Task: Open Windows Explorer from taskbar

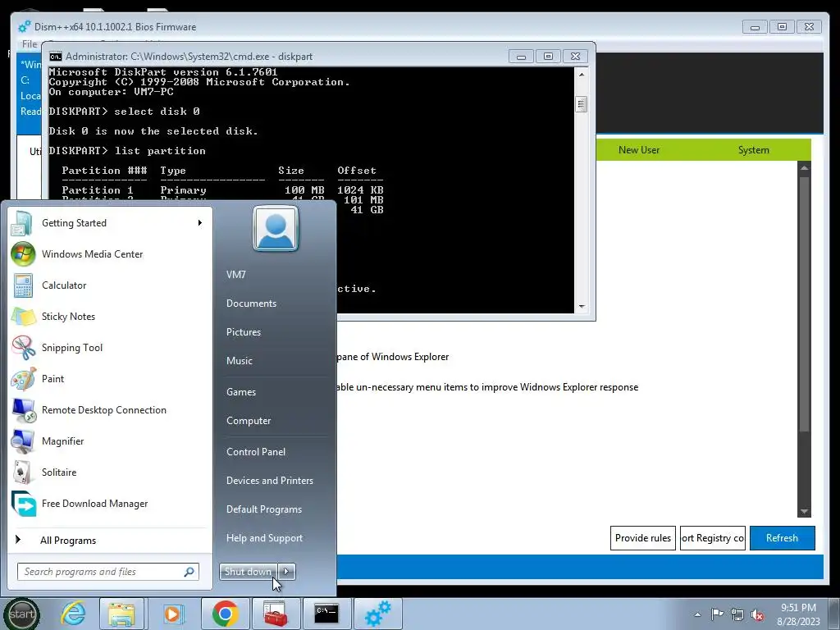Action: coord(121,614)
